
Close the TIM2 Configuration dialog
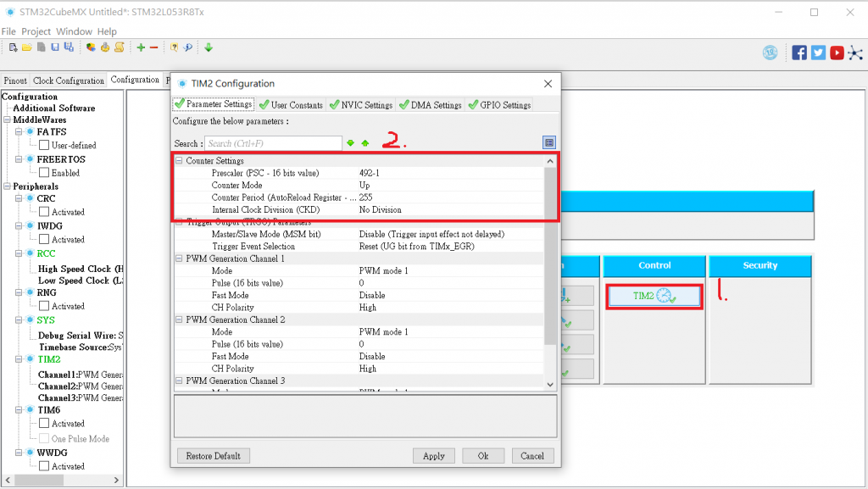548,84
